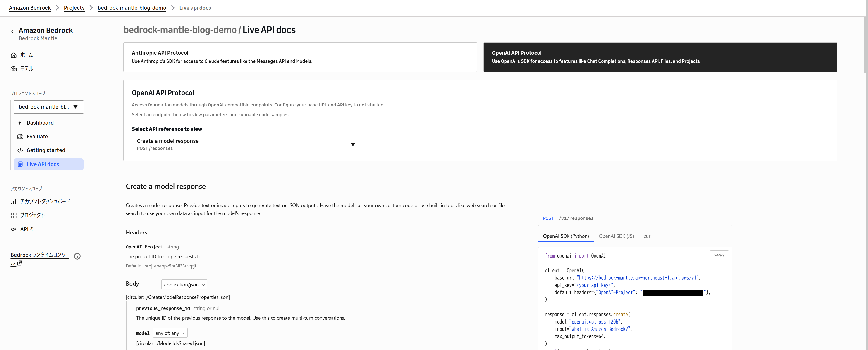868x350 pixels.
Task: Click the default project ID value text
Action: [x=170, y=266]
